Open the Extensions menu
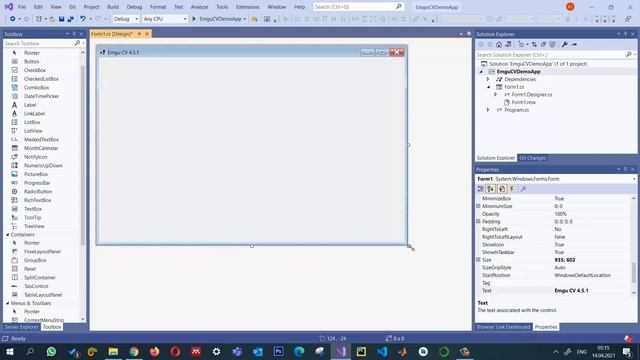Image resolution: width=640 pixels, height=360 pixels. coord(247,7)
